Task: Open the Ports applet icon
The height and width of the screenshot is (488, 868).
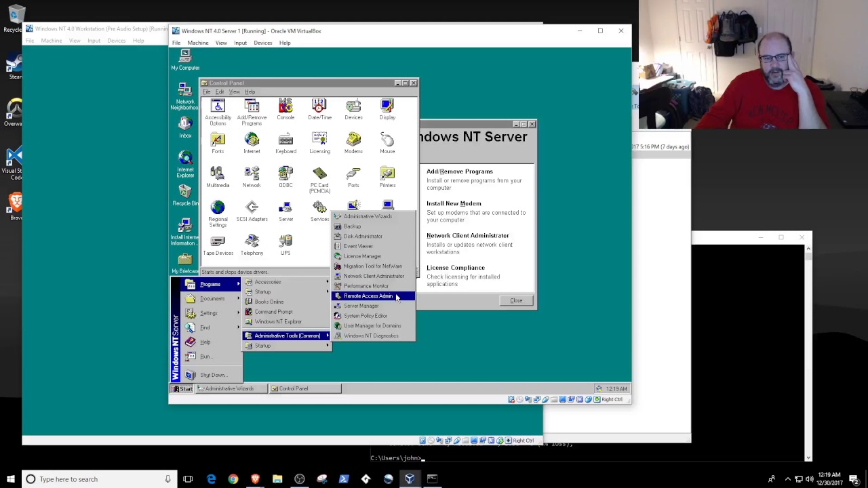Action: click(x=353, y=177)
